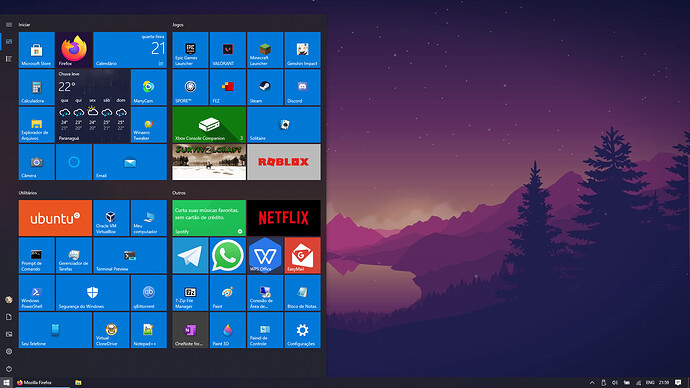Open the Câmera tile
Image resolution: width=690 pixels, height=388 pixels.
click(x=37, y=162)
